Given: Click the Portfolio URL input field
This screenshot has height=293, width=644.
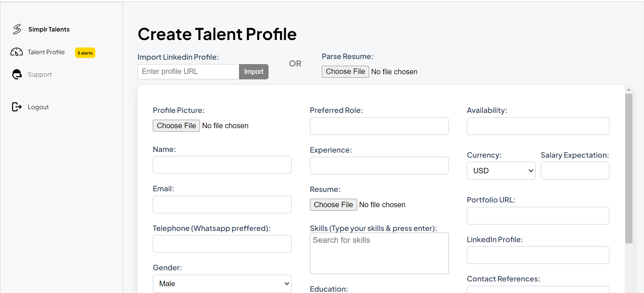Looking at the screenshot, I should (538, 216).
